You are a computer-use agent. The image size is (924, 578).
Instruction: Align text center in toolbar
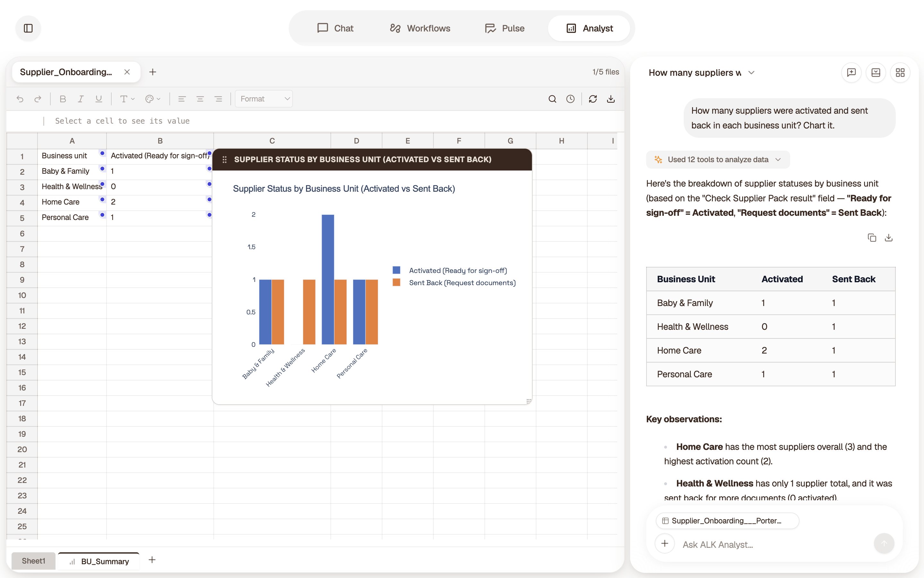[200, 99]
